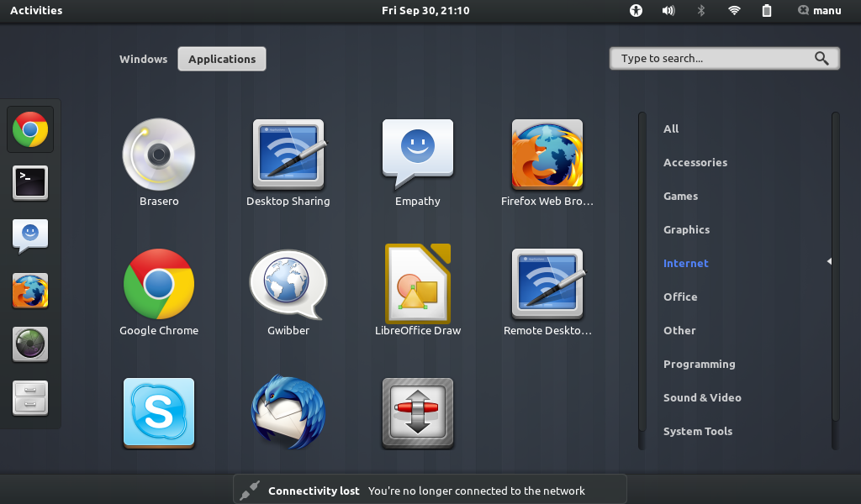Switch to the Windows view
The width and height of the screenshot is (861, 504).
tap(143, 59)
